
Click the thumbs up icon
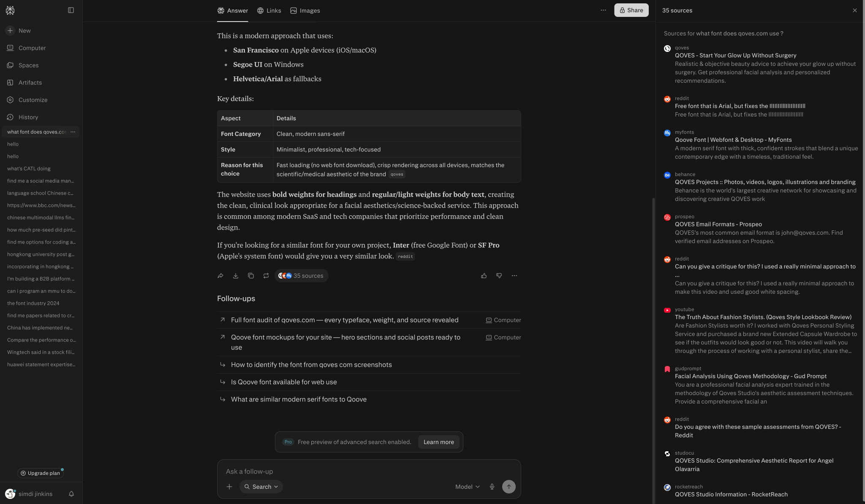(484, 276)
